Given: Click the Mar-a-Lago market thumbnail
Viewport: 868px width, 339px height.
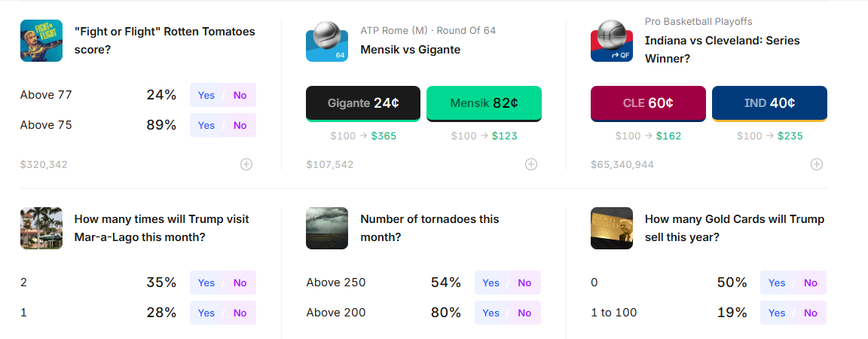Looking at the screenshot, I should click(x=41, y=228).
